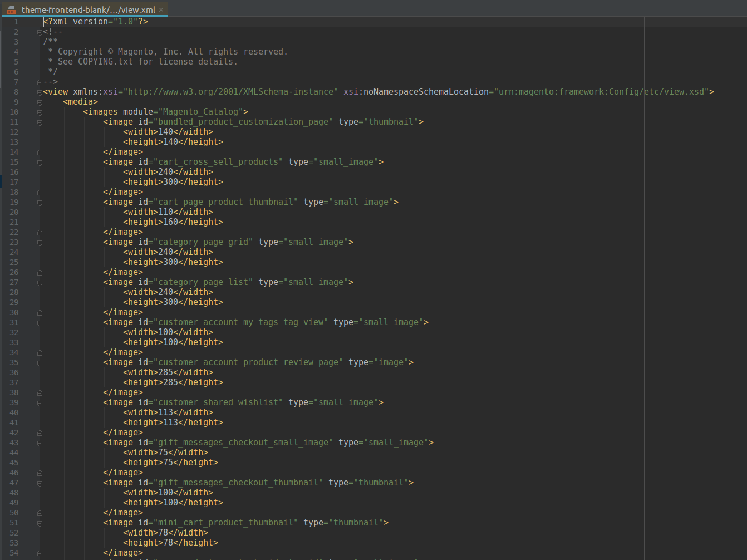
Task: Click the XMLSchema-instance URL in line 8
Action: point(232,92)
